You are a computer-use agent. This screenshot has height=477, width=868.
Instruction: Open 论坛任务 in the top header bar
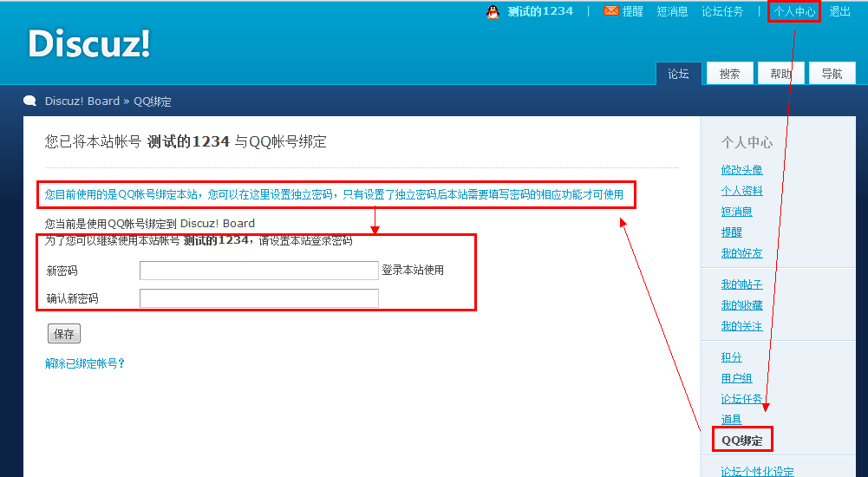tap(722, 11)
